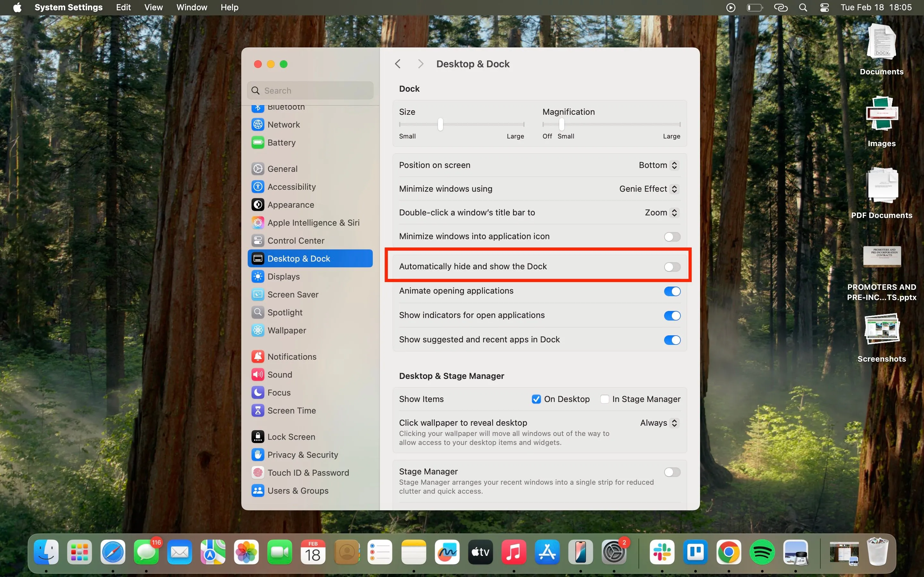Click the back navigation arrow
Image resolution: width=924 pixels, height=577 pixels.
397,63
